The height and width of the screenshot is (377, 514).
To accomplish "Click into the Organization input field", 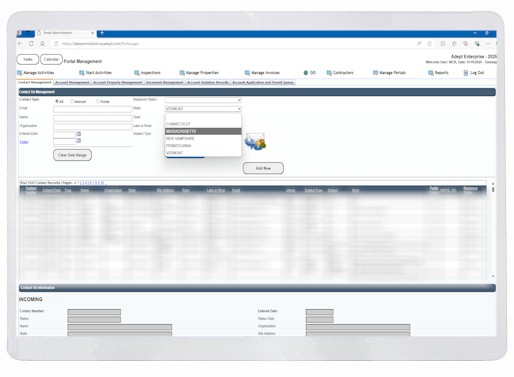I will 92,126.
